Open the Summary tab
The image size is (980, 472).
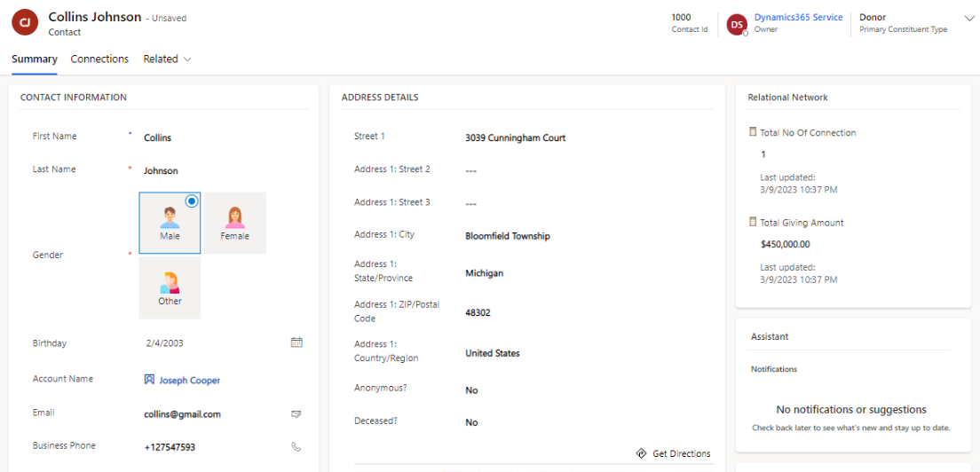(x=35, y=59)
